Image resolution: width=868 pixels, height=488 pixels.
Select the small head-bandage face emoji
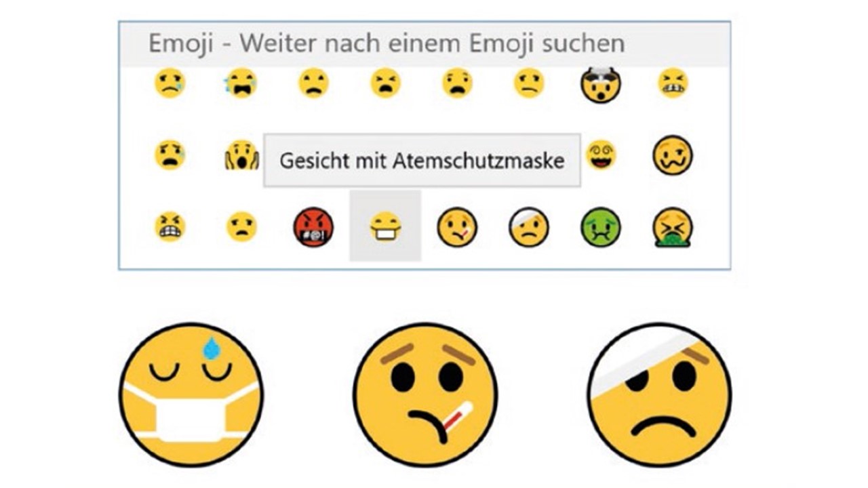pos(529,226)
